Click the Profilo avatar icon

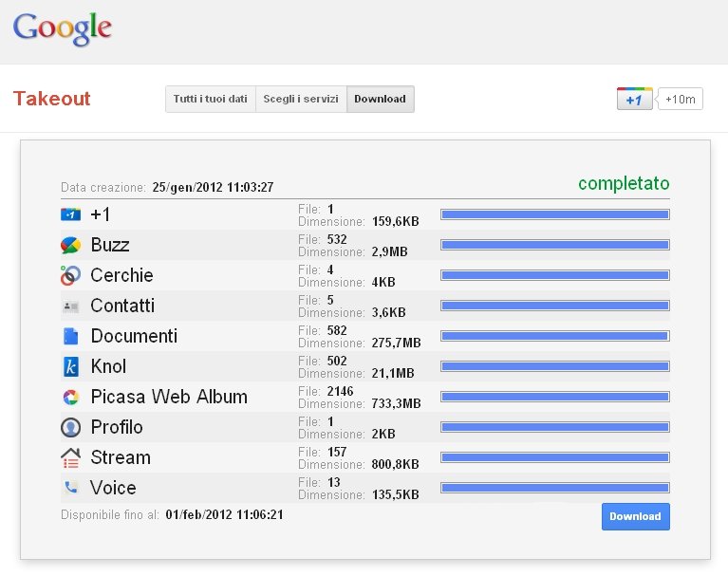tap(70, 427)
